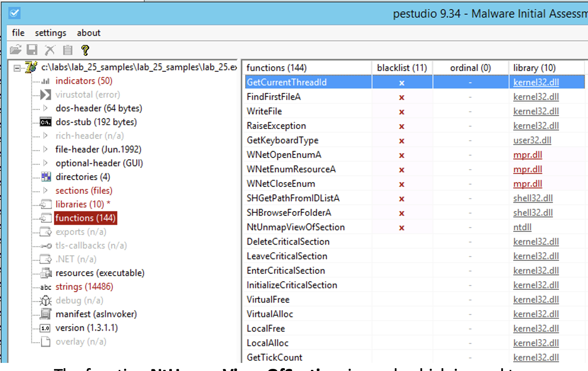Open ntdll link for NtUnmapViewOfSection
Image resolution: width=588 pixels, height=371 pixels.
tap(522, 227)
